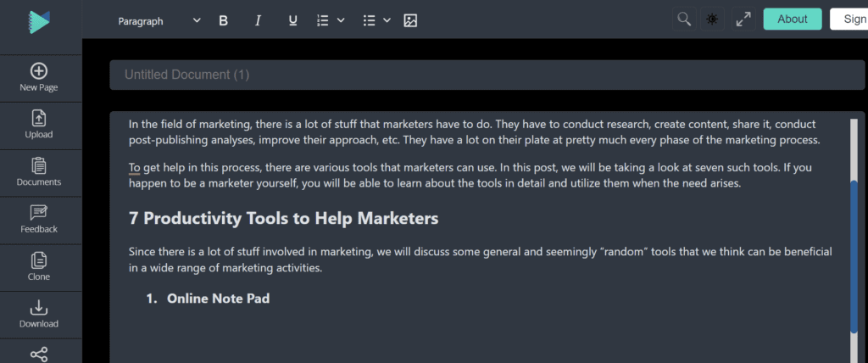Click the paragraph starting 'Since there is a lot'

click(481, 260)
